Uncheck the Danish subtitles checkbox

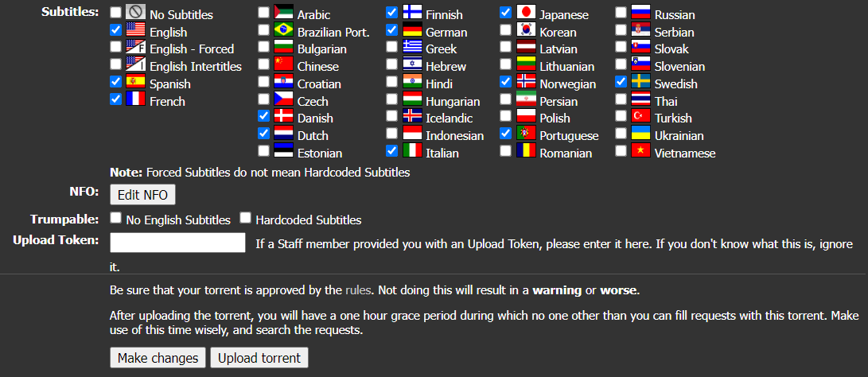coord(264,115)
